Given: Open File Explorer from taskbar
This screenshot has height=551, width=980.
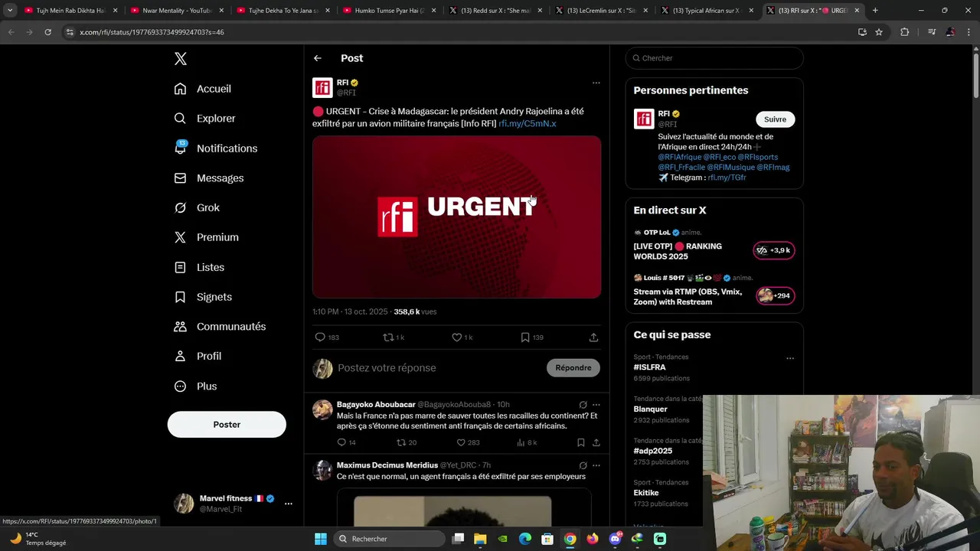Looking at the screenshot, I should 480,539.
